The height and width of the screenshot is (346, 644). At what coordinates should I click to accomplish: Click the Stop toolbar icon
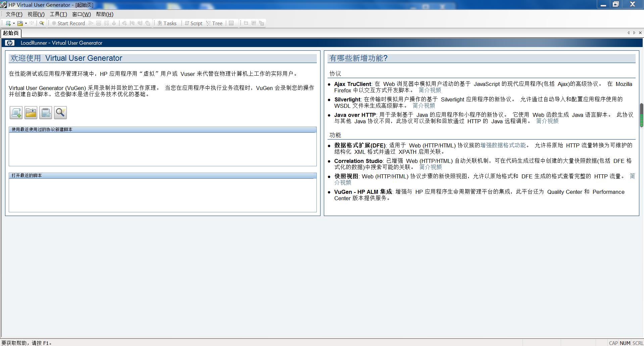coord(99,23)
